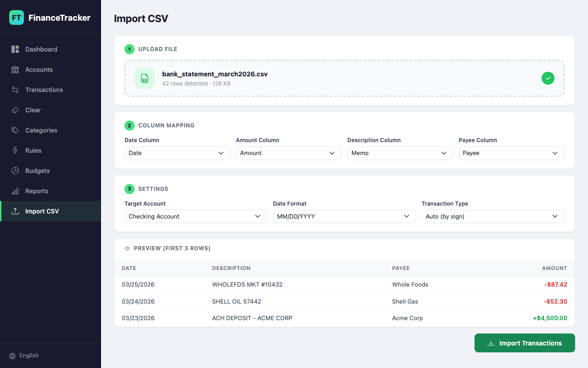The width and height of the screenshot is (588, 368).
Task: Open the Target Account selector
Action: [195, 216]
